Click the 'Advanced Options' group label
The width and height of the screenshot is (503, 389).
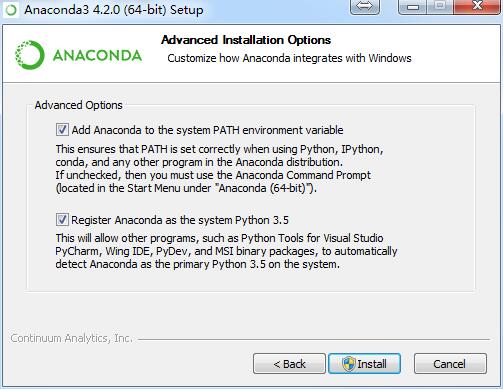[x=79, y=105]
